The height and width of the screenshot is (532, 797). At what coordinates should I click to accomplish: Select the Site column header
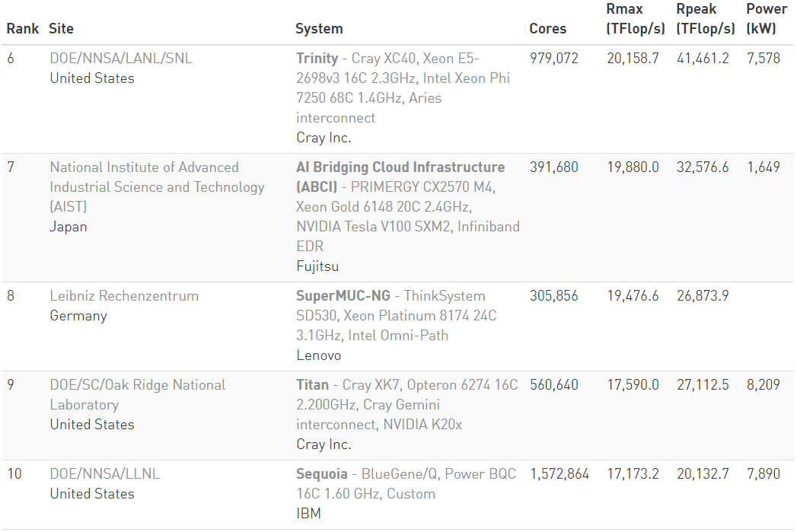pos(62,29)
